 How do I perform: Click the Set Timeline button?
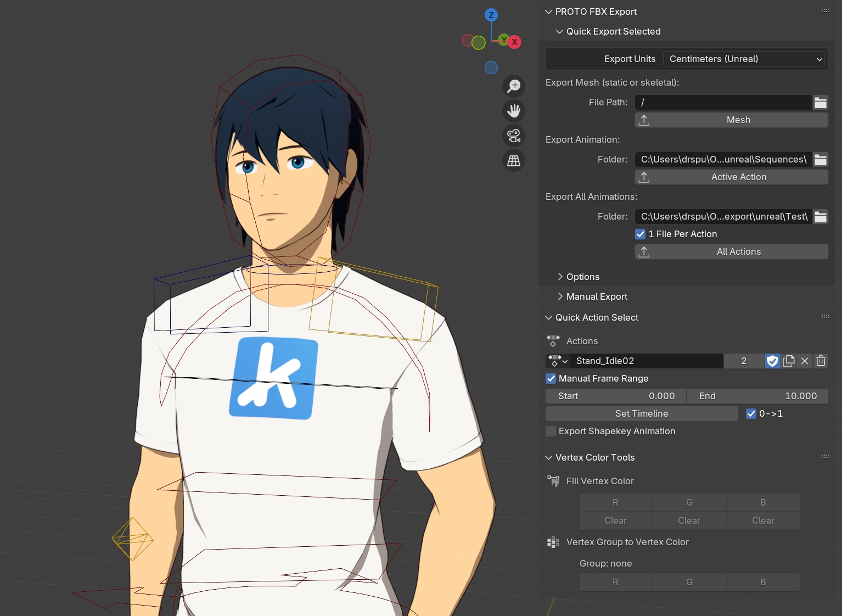[641, 414]
